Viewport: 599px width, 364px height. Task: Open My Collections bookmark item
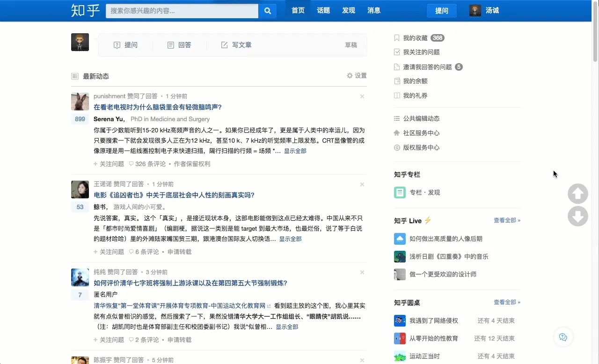415,38
